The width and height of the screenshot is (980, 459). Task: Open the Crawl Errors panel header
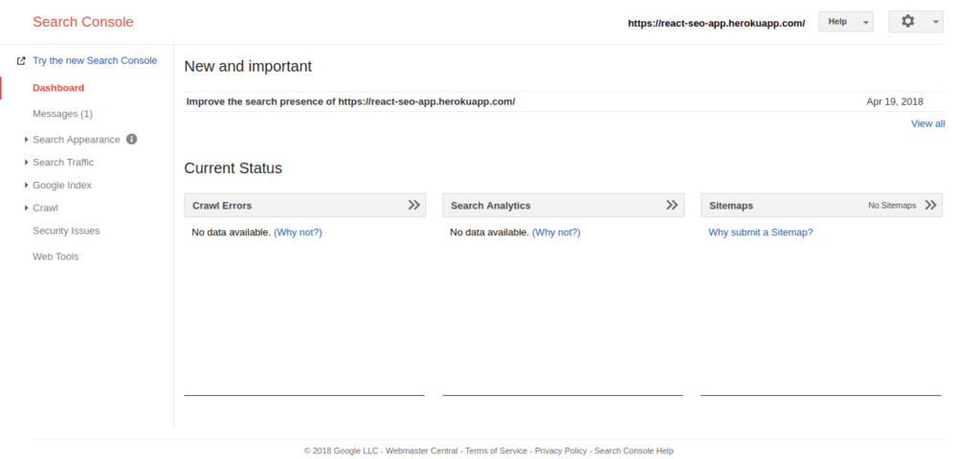click(305, 205)
